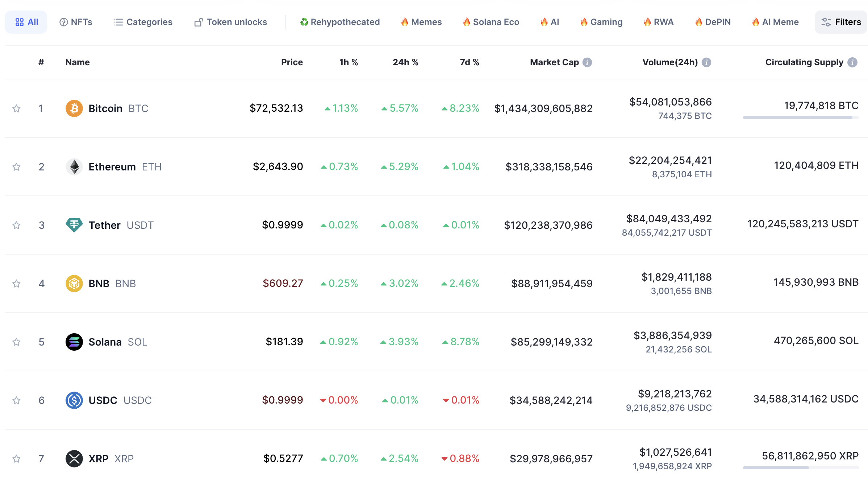Screen dimensions: 868x483
Task: Open the Categories tab
Action: (143, 22)
